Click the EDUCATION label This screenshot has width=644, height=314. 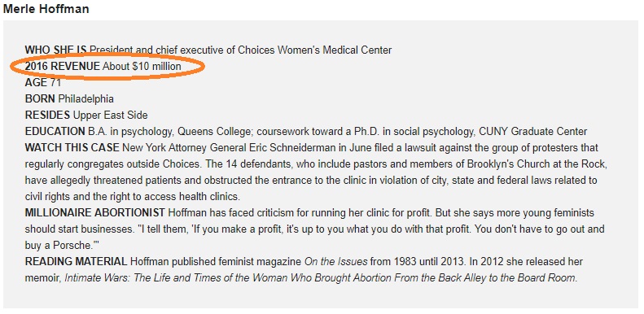coord(55,132)
